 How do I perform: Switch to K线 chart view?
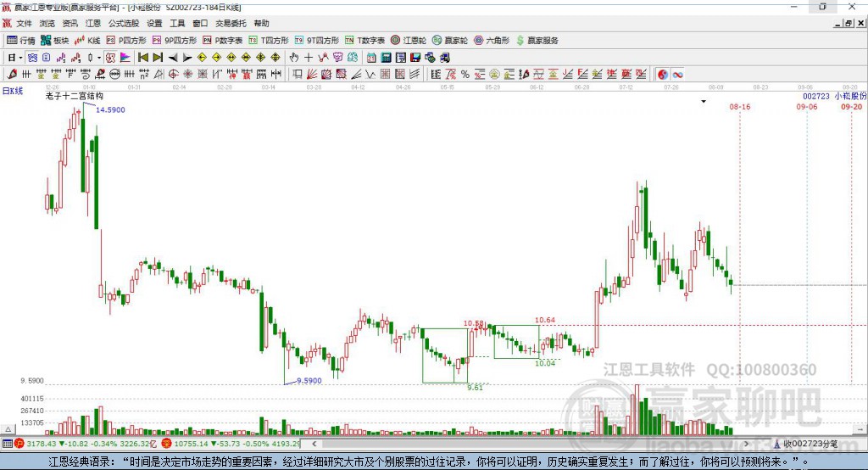pyautogui.click(x=87, y=41)
